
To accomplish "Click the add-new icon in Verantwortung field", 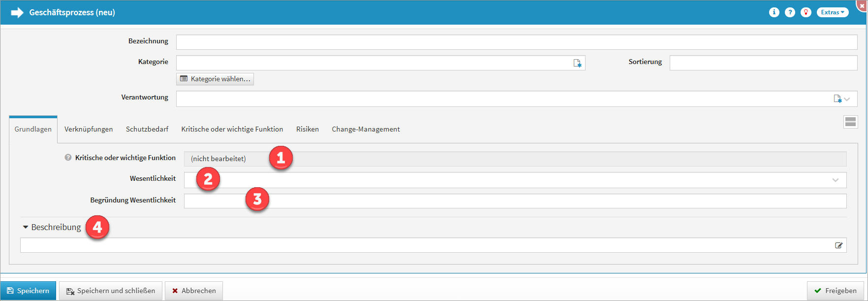I will pos(837,99).
